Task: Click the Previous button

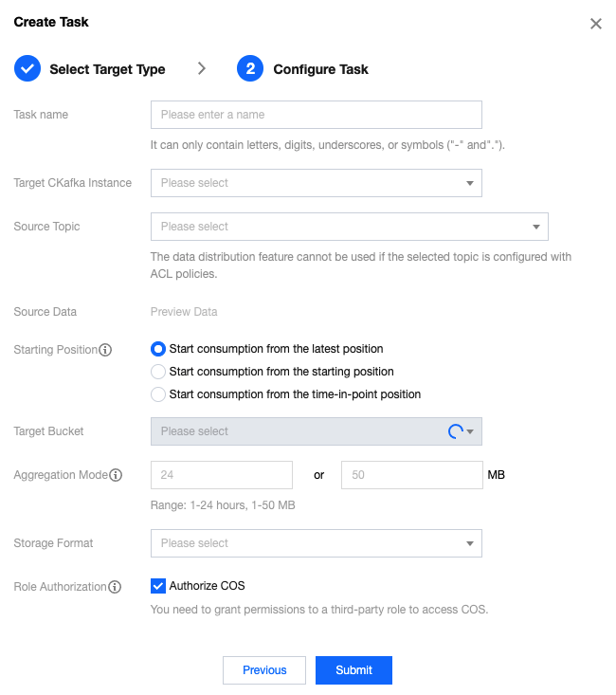Action: (264, 670)
